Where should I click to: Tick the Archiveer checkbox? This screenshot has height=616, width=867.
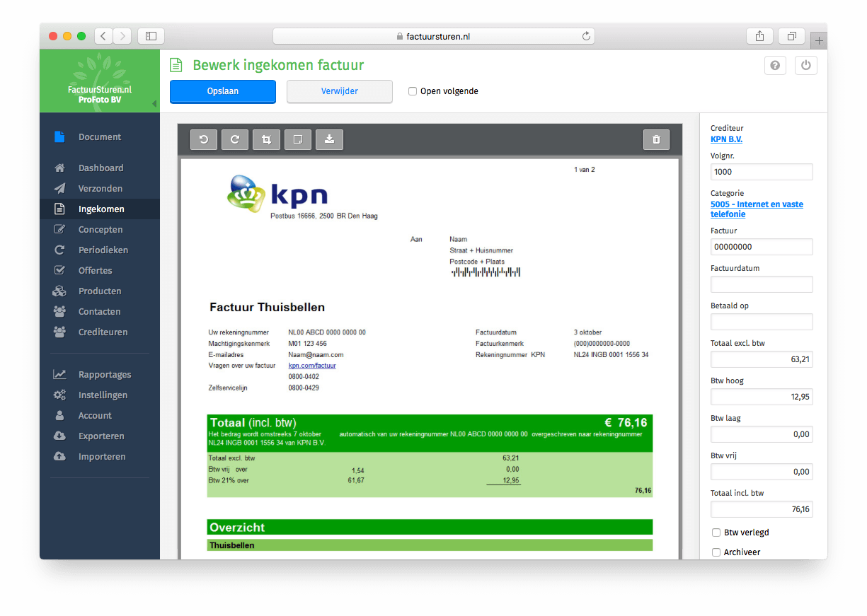coord(716,552)
